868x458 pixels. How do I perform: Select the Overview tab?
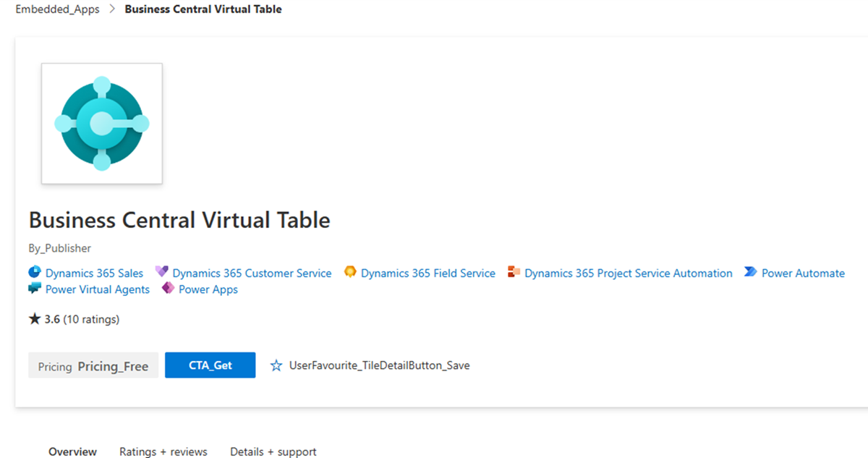tap(72, 451)
